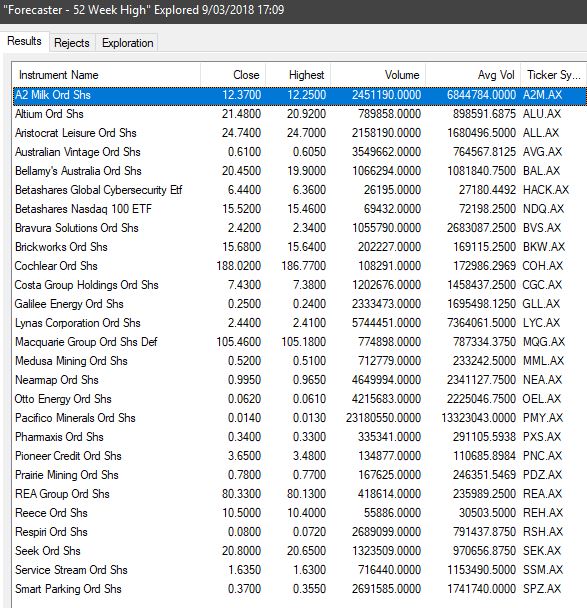Click Close value 105.4600
587x608 pixels.
coord(239,342)
